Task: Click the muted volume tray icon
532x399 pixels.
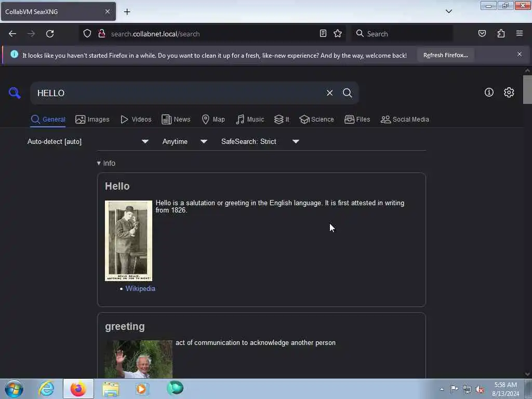Action: click(x=480, y=390)
